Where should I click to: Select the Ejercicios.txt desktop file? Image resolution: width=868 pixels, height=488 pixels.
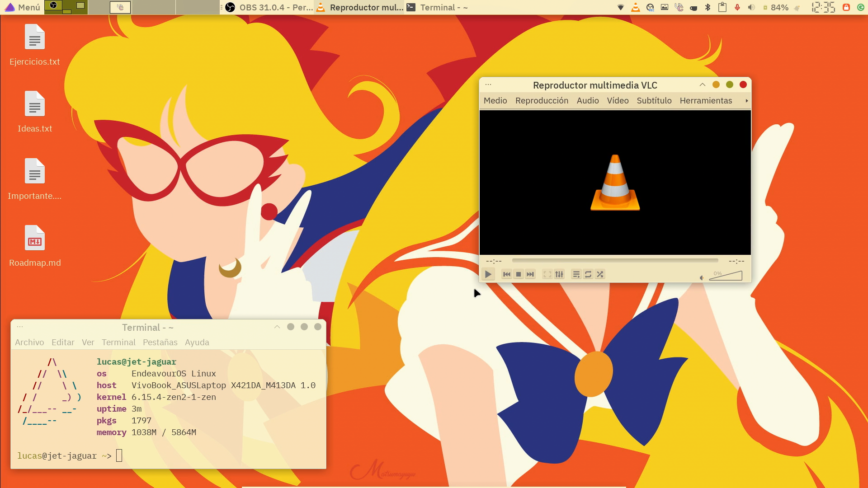(35, 45)
